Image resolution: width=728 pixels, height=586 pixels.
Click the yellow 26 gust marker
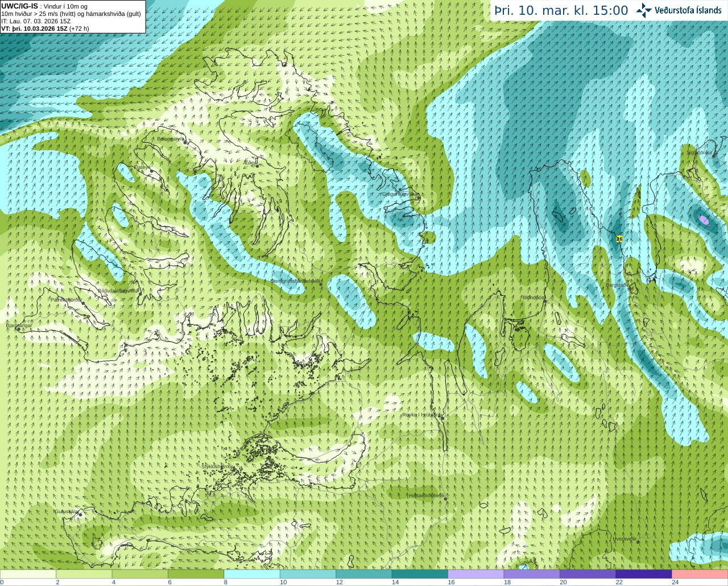(x=619, y=239)
